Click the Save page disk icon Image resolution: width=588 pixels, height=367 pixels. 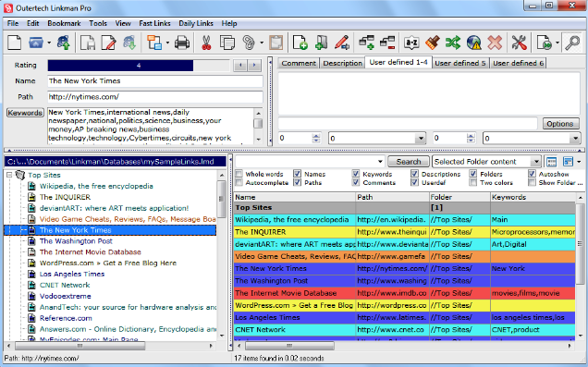[x=88, y=43]
